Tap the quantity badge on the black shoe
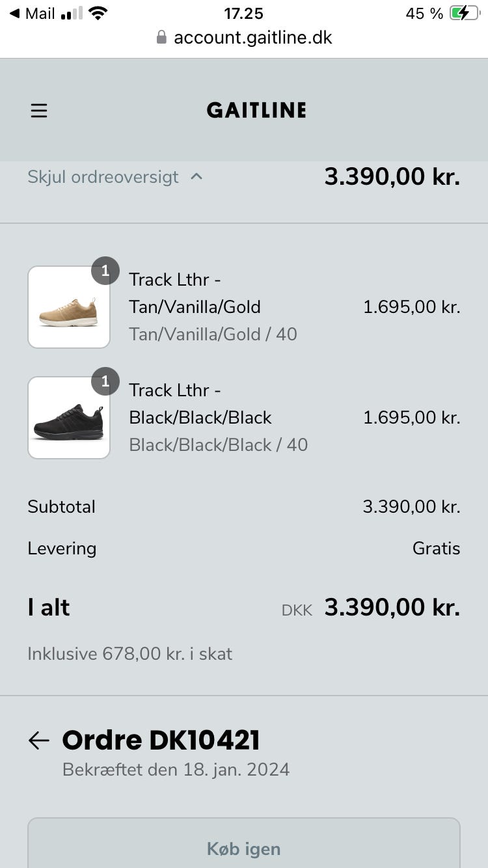488x868 pixels. (105, 381)
